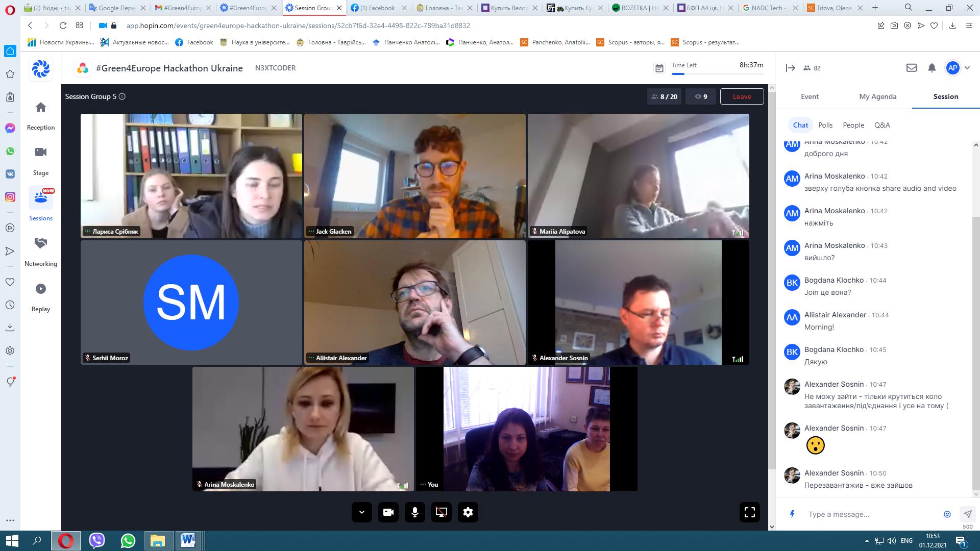980x551 pixels.
Task: Collapse the right side panel arrow
Action: [x=790, y=68]
